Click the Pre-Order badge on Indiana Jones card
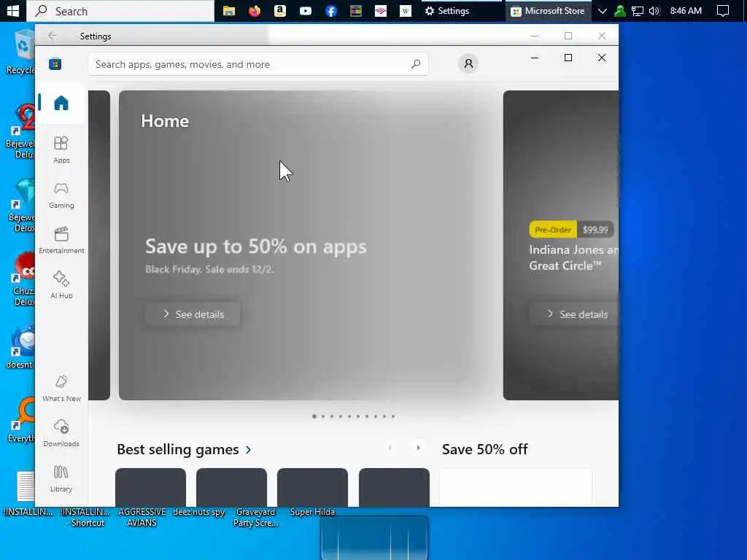 coord(553,230)
